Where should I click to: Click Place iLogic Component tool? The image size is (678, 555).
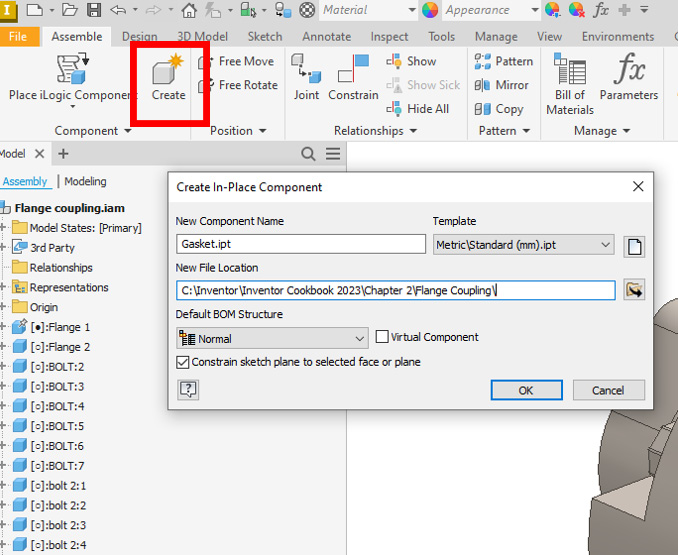click(x=72, y=80)
